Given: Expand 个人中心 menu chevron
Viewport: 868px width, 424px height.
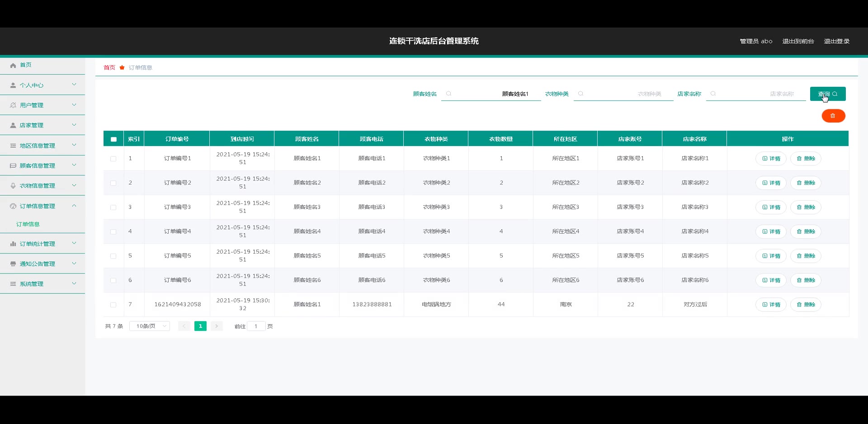Looking at the screenshot, I should 74,85.
